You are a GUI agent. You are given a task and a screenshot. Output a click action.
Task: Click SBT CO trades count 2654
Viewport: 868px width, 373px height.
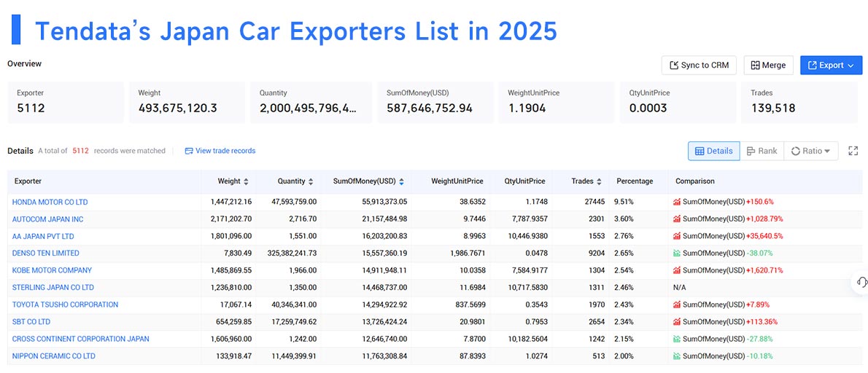click(597, 321)
